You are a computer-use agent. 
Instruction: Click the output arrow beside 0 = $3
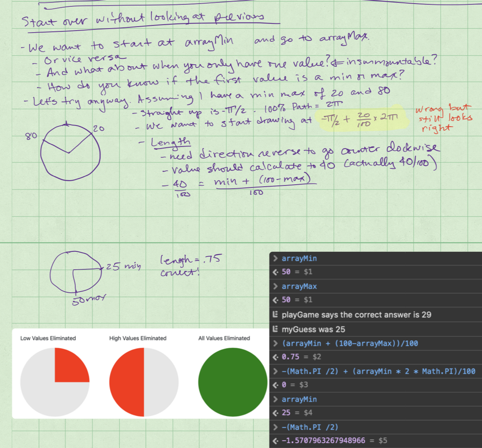tap(276, 384)
